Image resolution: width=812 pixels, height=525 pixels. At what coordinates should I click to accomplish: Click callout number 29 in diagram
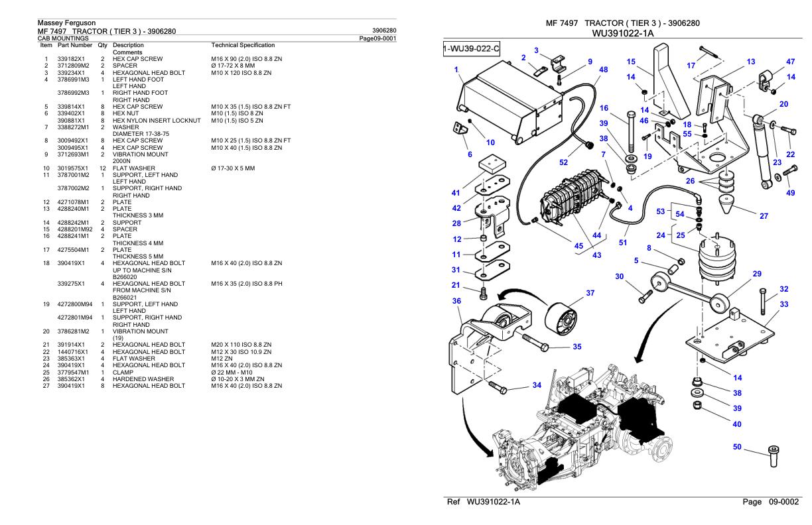click(757, 274)
